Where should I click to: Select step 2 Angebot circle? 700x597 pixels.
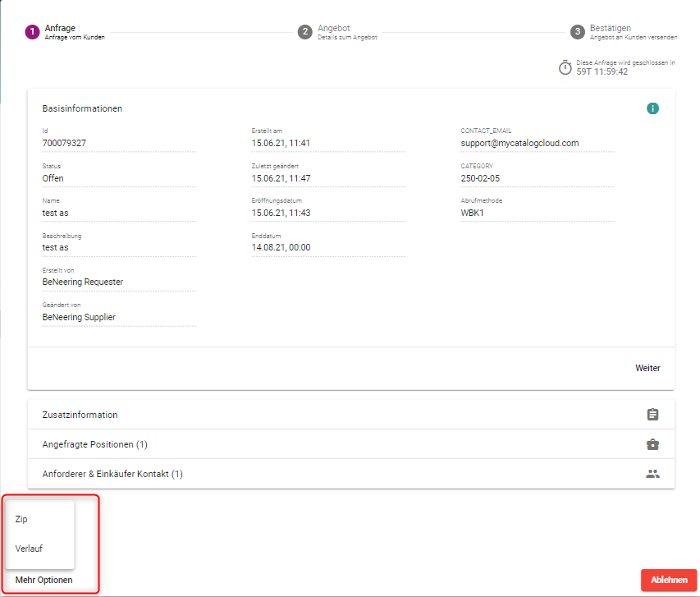pyautogui.click(x=304, y=32)
